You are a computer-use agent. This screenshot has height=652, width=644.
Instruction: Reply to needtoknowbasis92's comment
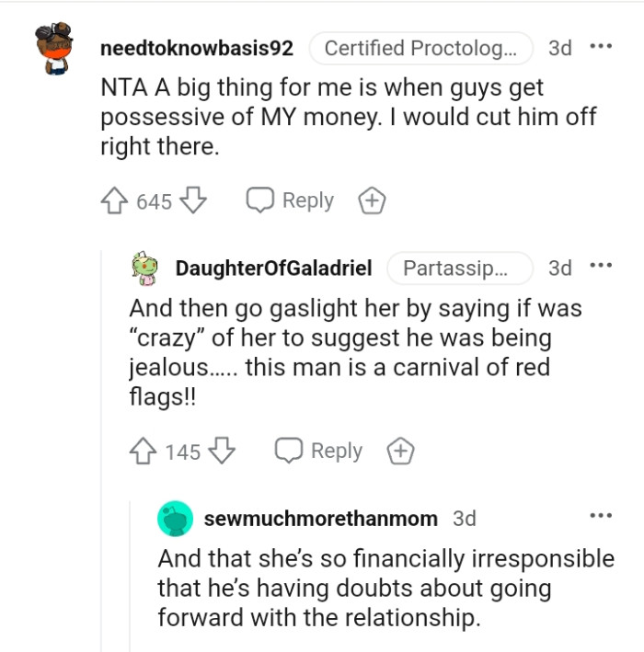pyautogui.click(x=290, y=201)
